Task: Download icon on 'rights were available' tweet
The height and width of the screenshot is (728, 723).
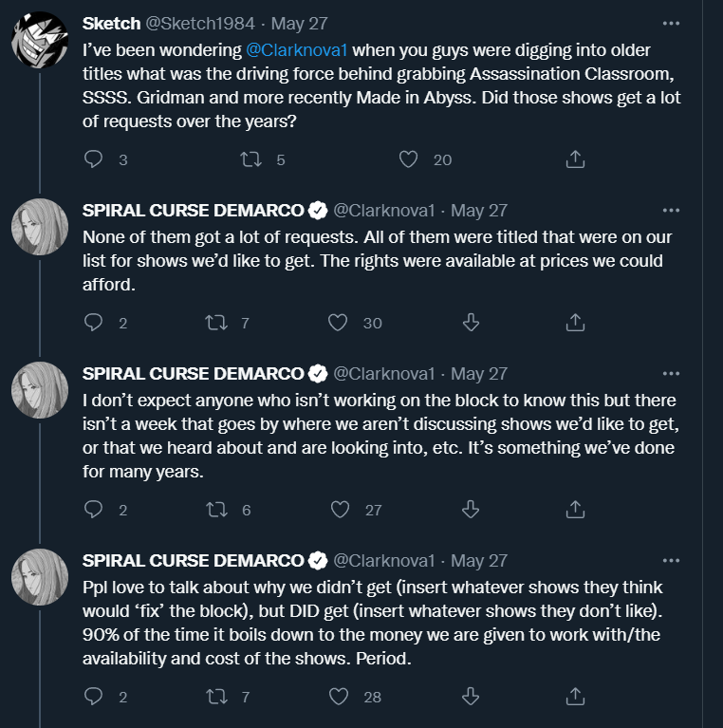Action: pyautogui.click(x=471, y=323)
